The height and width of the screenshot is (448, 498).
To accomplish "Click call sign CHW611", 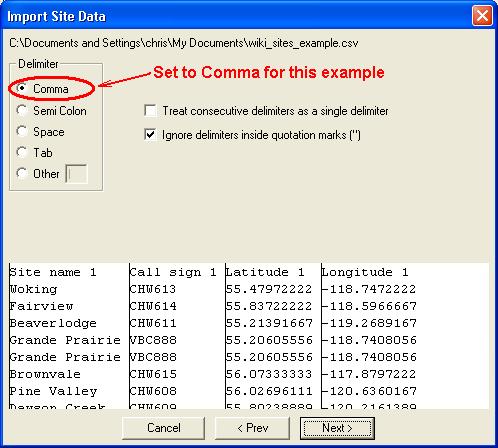I will point(153,323).
